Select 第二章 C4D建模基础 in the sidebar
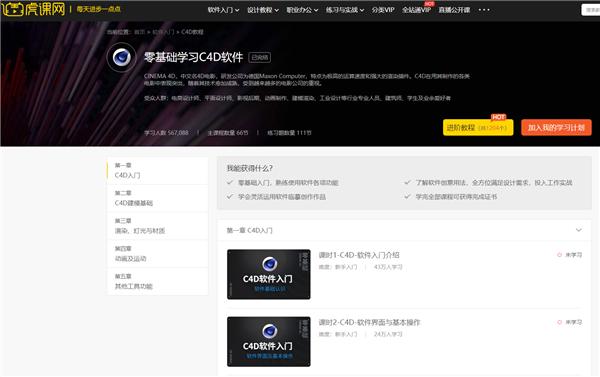The width and height of the screenshot is (600, 377). pos(158,198)
